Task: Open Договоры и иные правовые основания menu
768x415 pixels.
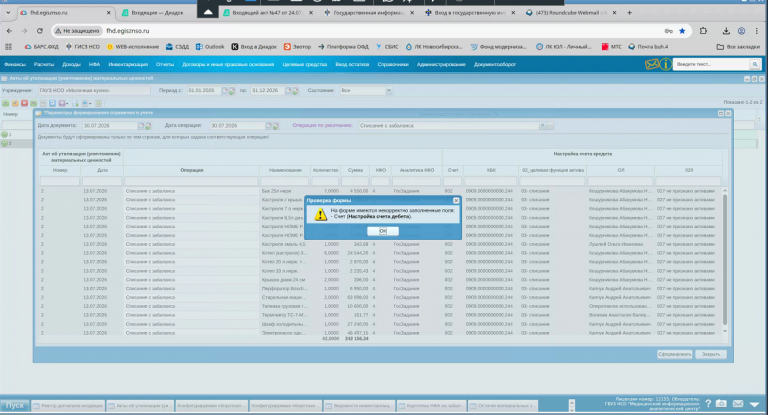Action: (x=228, y=64)
